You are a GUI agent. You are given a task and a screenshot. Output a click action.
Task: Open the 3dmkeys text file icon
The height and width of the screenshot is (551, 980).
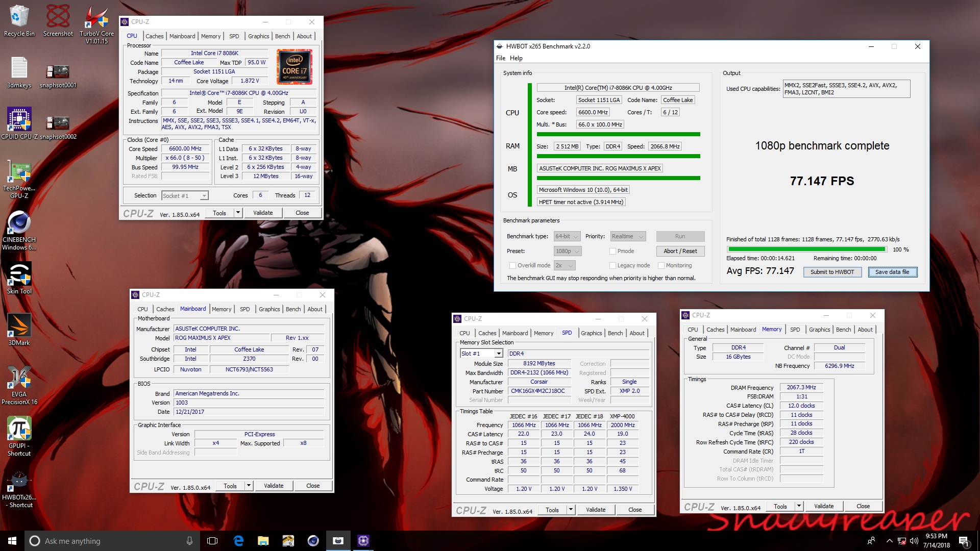pyautogui.click(x=19, y=72)
